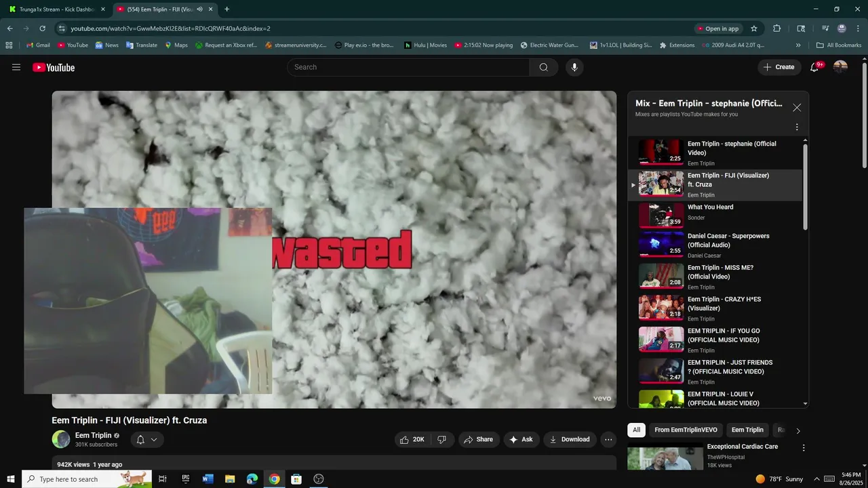This screenshot has width=868, height=488.
Task: Close the Eem Triplin FIJI tab
Action: coord(210,9)
